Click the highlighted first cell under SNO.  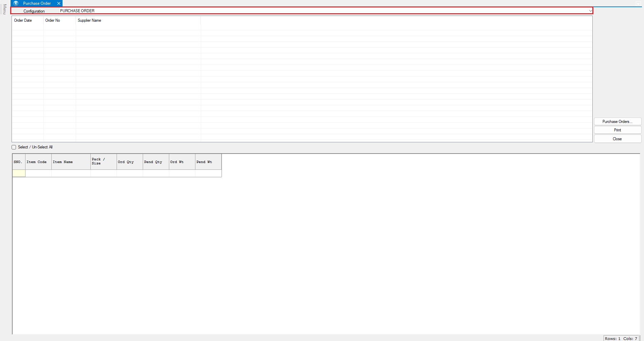pos(19,173)
